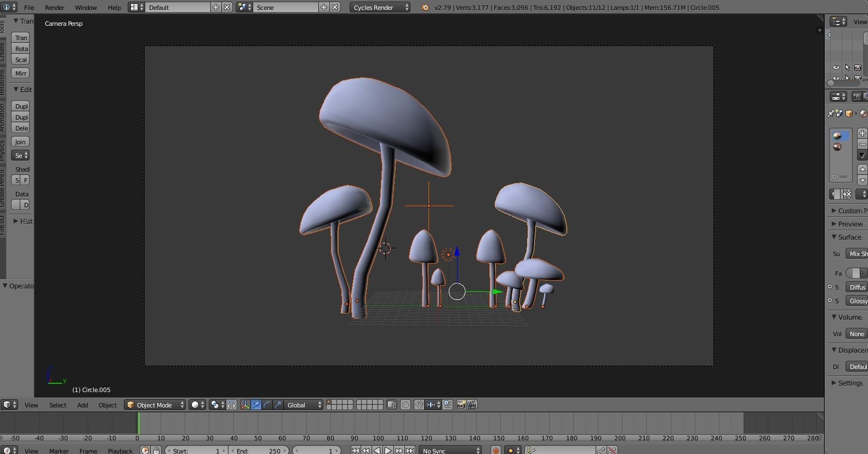The width and height of the screenshot is (868, 454).
Task: Toggle visibility eye in outliner row
Action: tap(836, 67)
